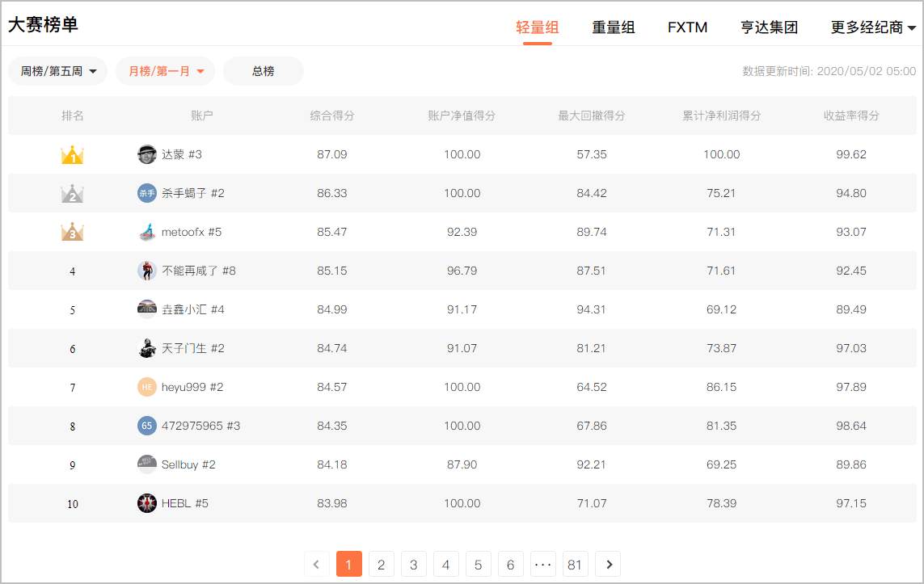This screenshot has height=584, width=924.
Task: Click yield score 99.62
Action: tap(851, 154)
